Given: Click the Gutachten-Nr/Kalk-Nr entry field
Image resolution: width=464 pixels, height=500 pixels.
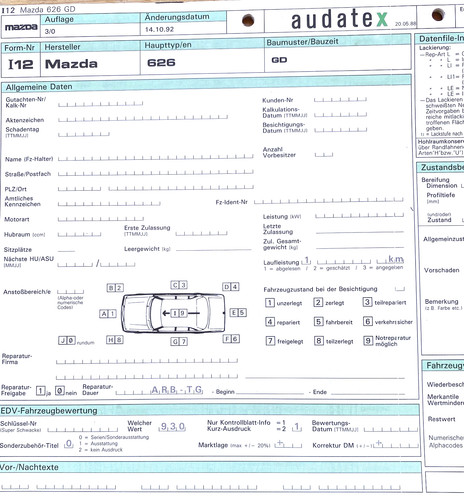Looking at the screenshot, I should [101, 104].
